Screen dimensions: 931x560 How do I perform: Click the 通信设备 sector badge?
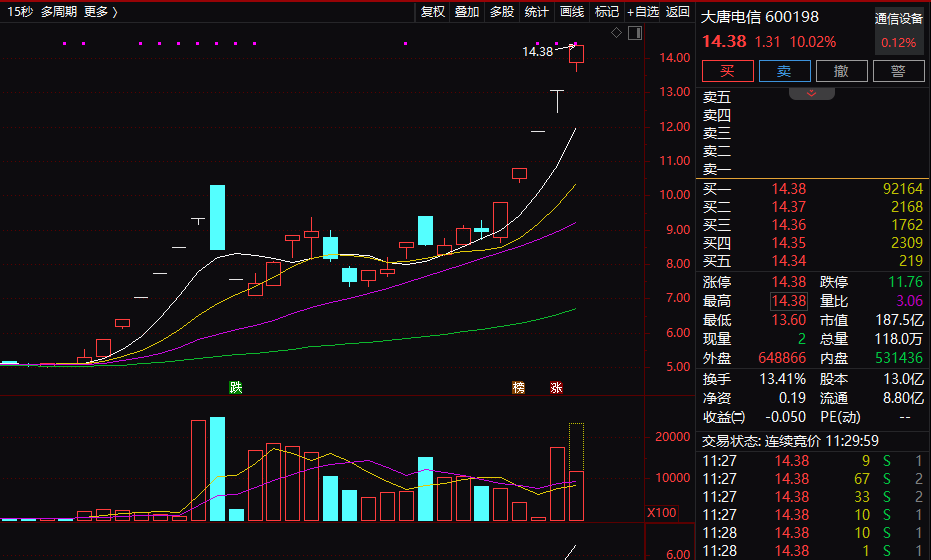click(x=899, y=18)
